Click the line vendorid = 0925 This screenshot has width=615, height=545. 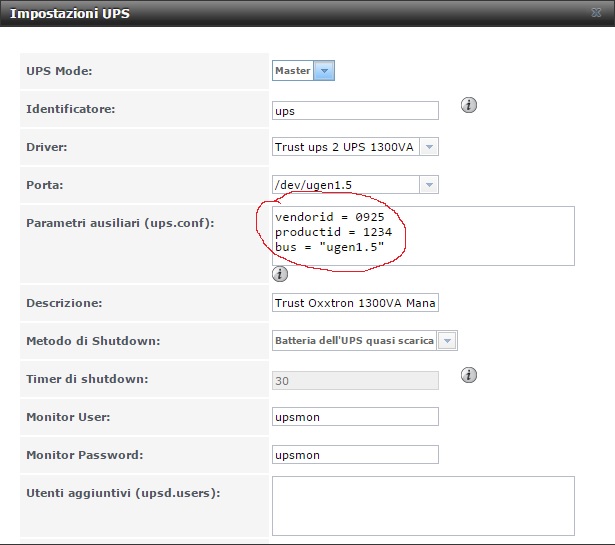pyautogui.click(x=329, y=217)
